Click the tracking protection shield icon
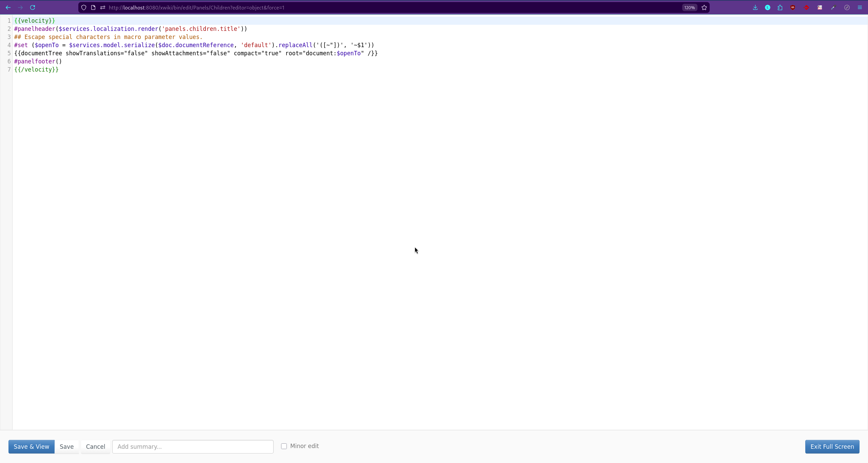The height and width of the screenshot is (463, 868). (x=84, y=7)
